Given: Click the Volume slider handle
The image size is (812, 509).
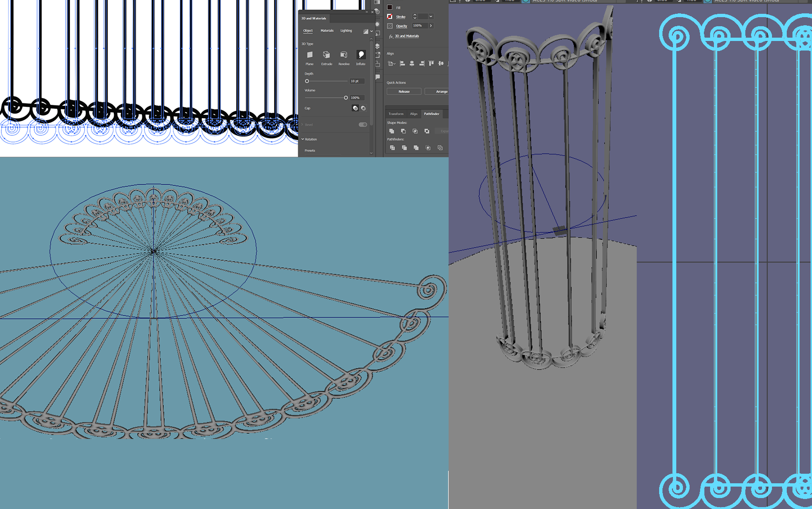Looking at the screenshot, I should coord(346,98).
